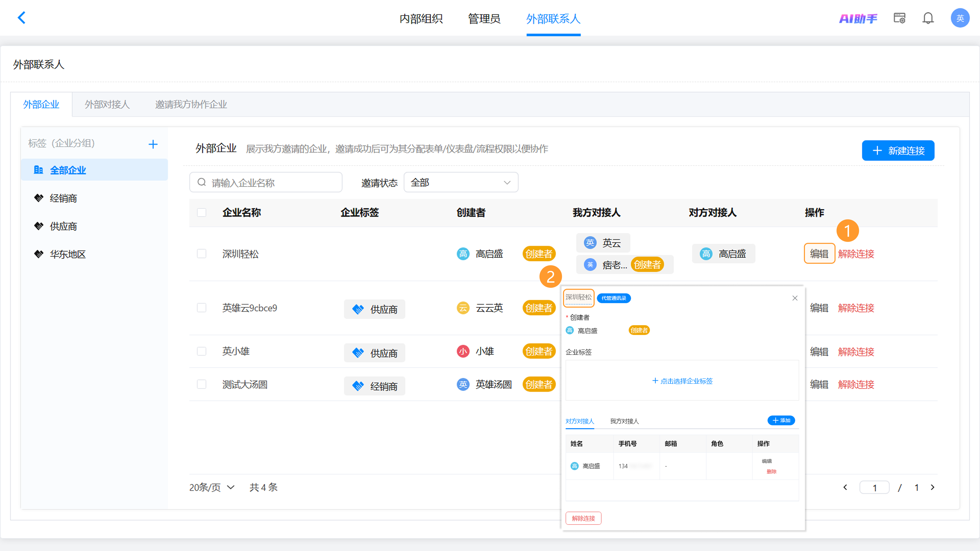Select the 外部联系人 top tab

tap(553, 18)
